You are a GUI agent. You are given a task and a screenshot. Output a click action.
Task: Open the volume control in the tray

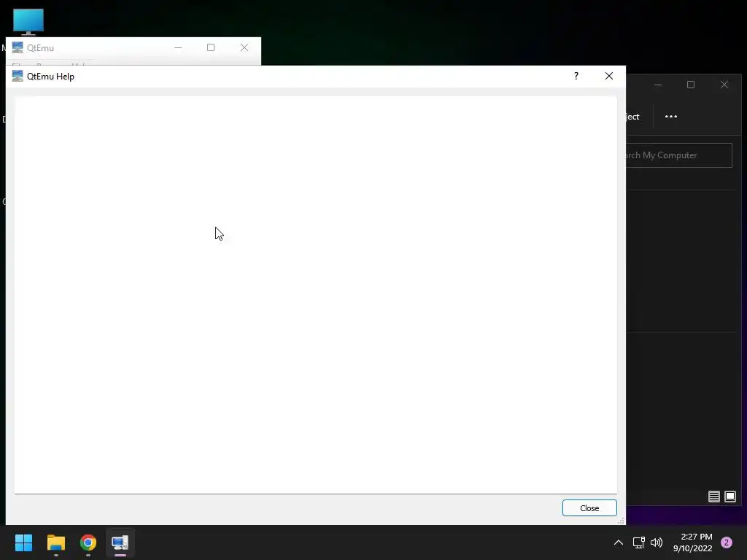click(657, 542)
